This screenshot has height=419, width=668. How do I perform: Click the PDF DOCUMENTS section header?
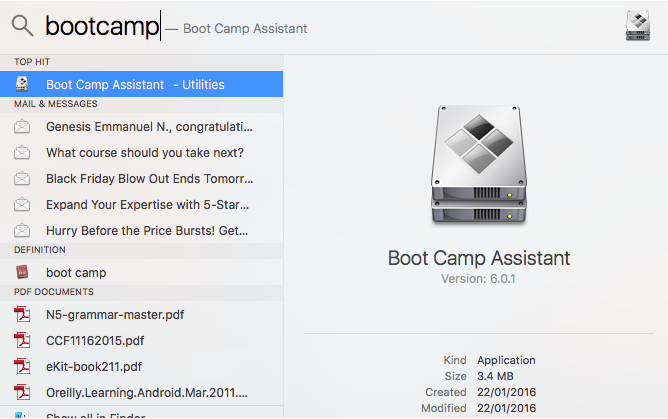pyautogui.click(x=54, y=292)
